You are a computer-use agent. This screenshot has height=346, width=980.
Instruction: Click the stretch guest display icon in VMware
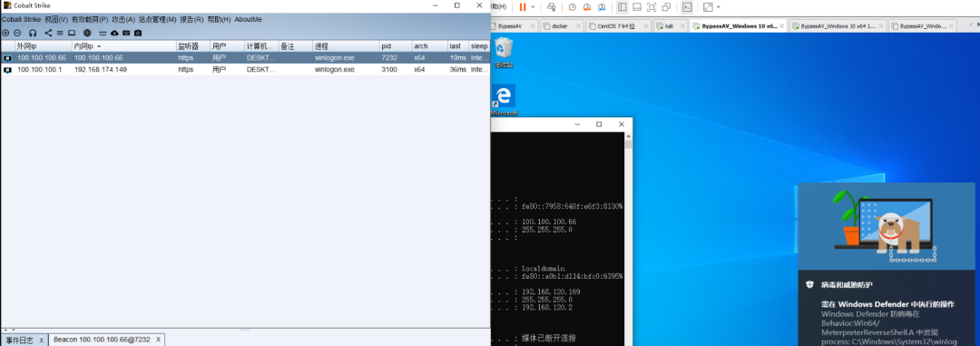(x=708, y=7)
